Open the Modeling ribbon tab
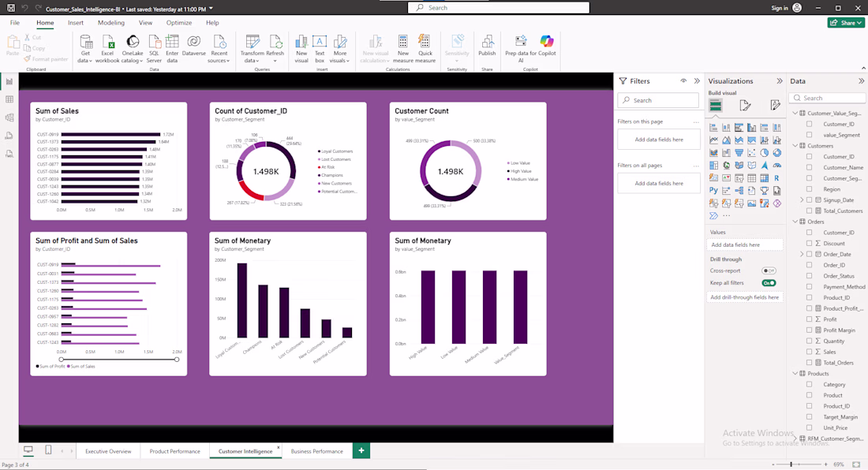The image size is (868, 470). click(x=111, y=23)
